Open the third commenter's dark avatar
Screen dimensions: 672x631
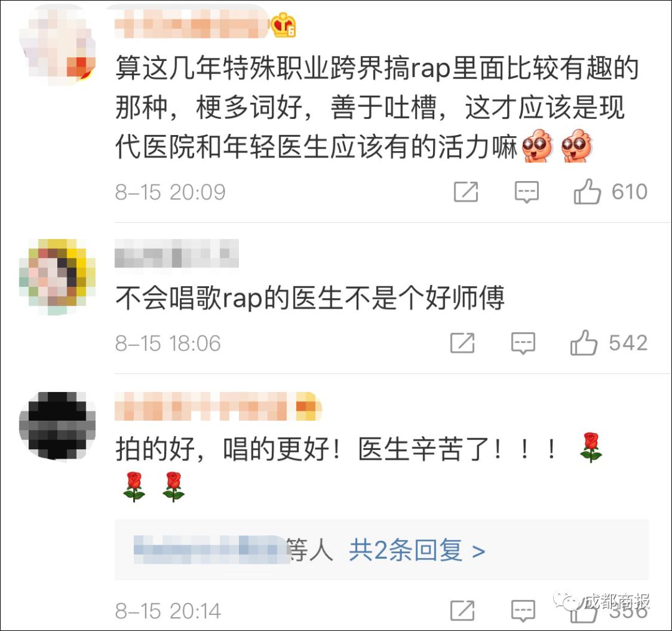click(x=57, y=425)
